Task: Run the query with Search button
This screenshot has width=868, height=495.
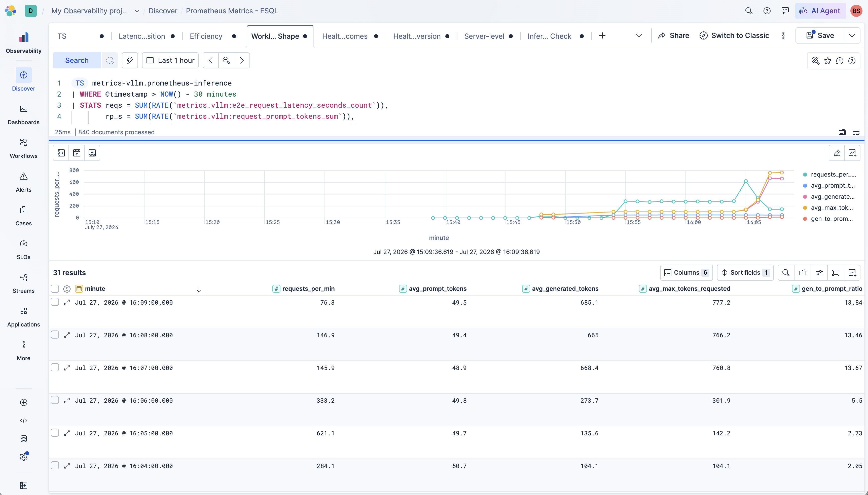Action: [77, 61]
